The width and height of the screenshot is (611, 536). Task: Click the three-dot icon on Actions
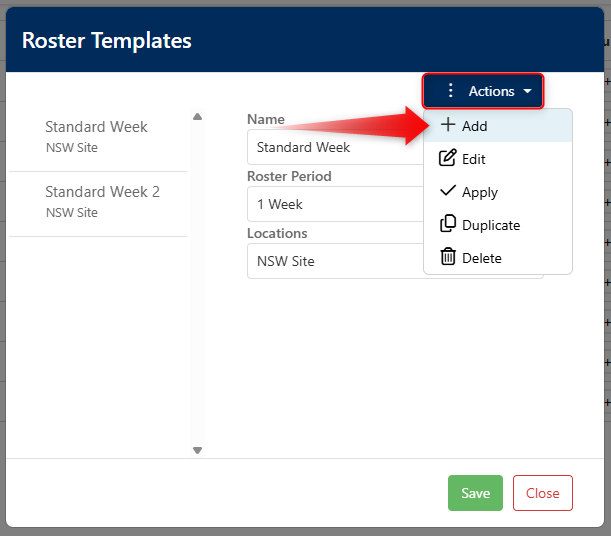coord(450,91)
